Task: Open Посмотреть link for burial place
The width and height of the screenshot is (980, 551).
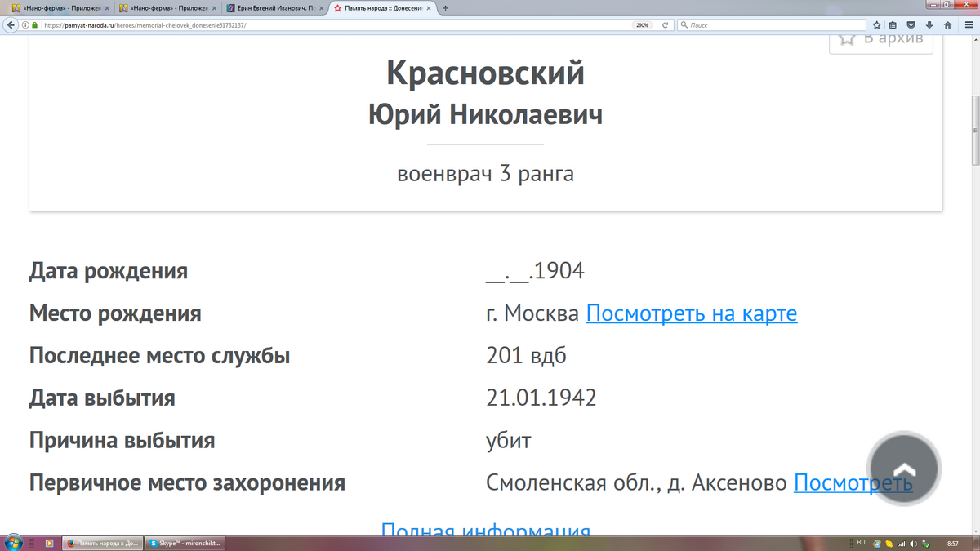Action: pyautogui.click(x=853, y=483)
